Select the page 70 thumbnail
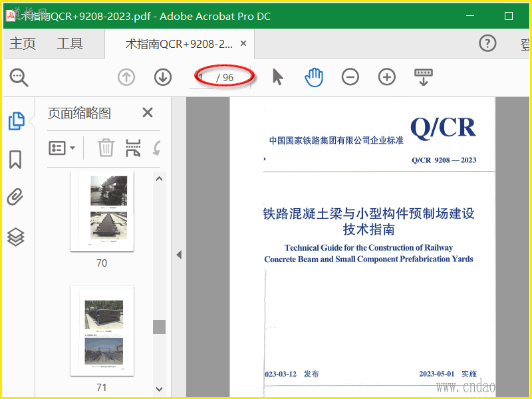532x399 pixels. (102, 211)
